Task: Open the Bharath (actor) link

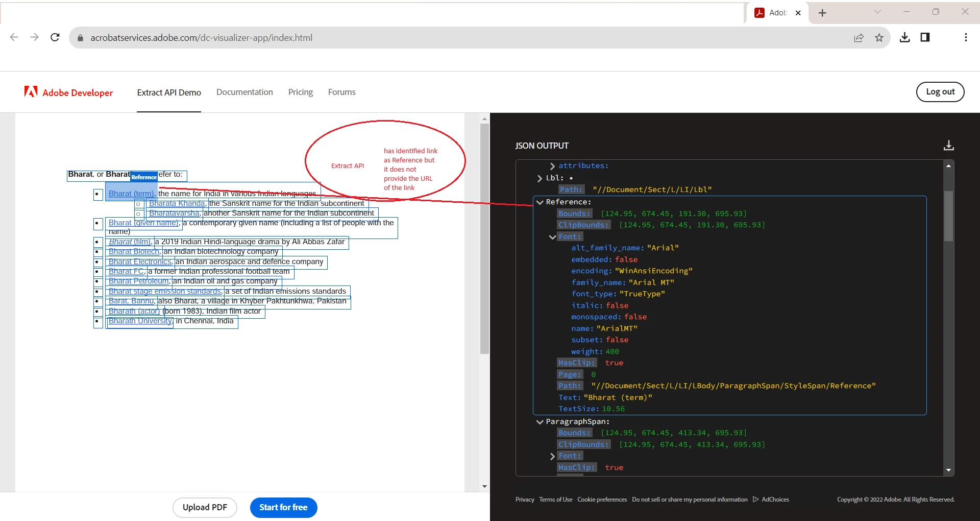Action: (x=134, y=311)
